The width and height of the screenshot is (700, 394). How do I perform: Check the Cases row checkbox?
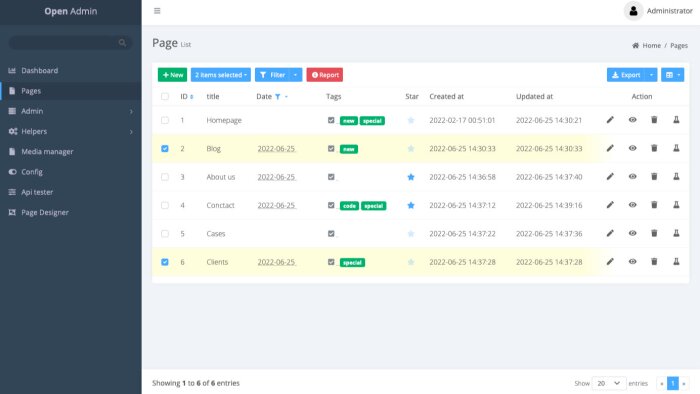[165, 233]
